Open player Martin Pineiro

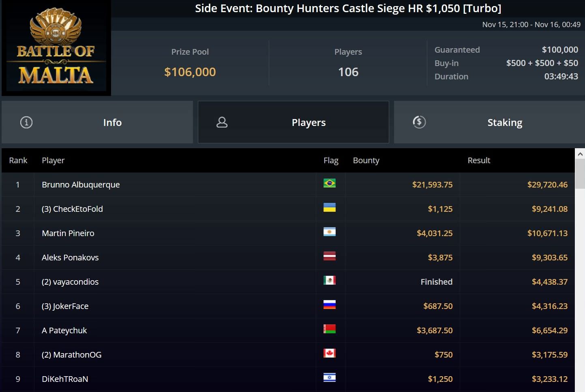point(68,233)
